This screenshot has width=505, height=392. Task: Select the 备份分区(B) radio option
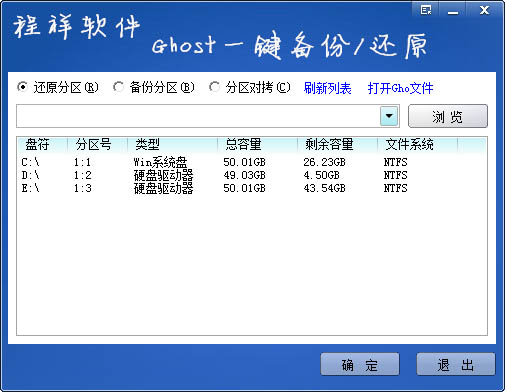point(154,88)
